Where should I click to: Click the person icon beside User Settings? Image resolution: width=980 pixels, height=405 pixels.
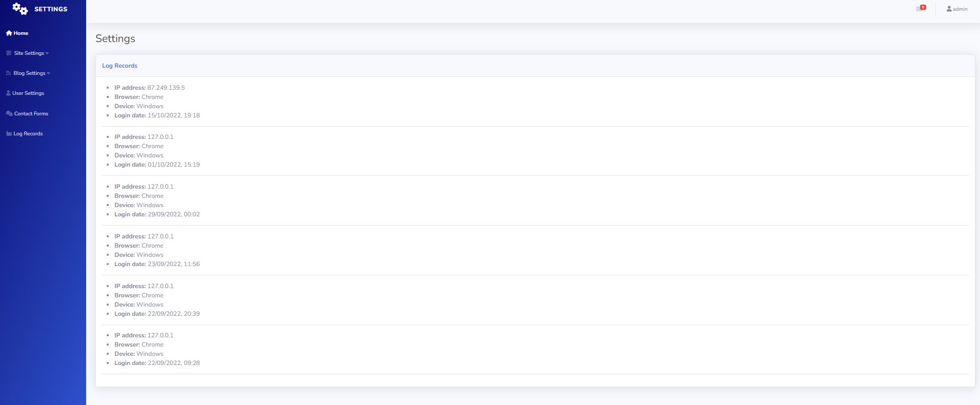(8, 93)
